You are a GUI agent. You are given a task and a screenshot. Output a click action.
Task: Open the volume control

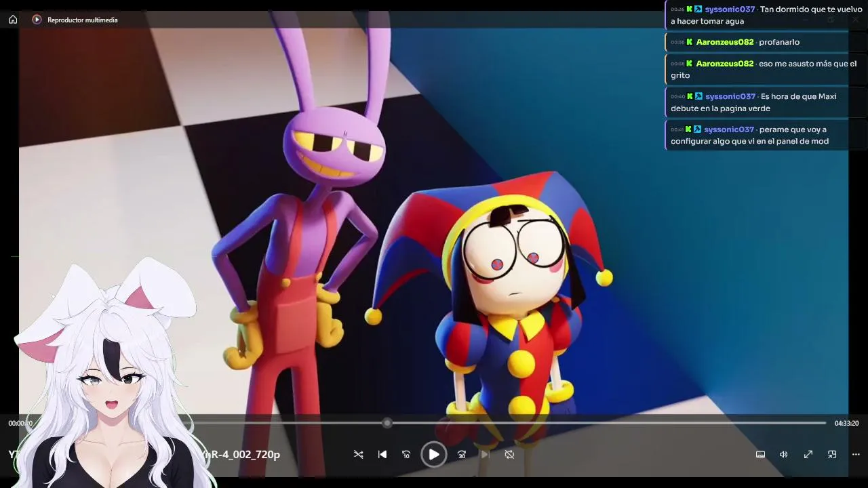coord(784,455)
